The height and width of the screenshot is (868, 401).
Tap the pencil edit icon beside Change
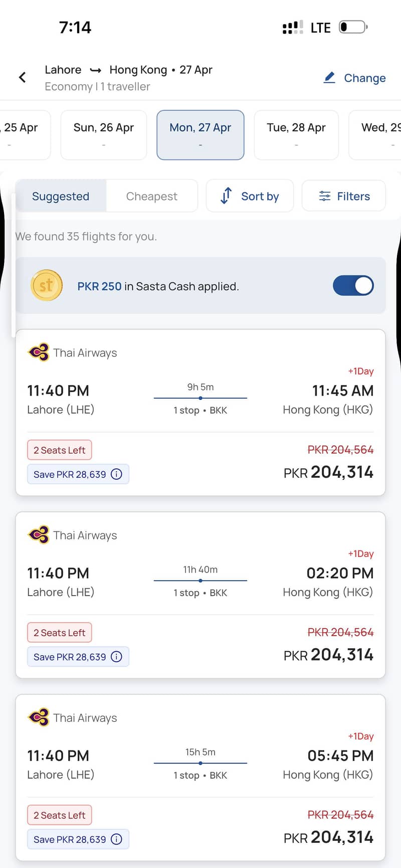(329, 78)
